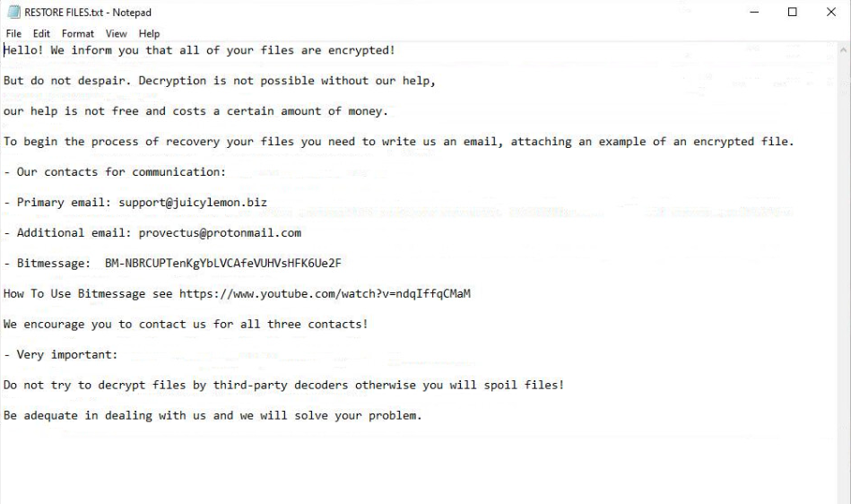Click the Bitmessage BM-NBRCUP address string
This screenshot has height=504, width=851.
pyautogui.click(x=222, y=263)
